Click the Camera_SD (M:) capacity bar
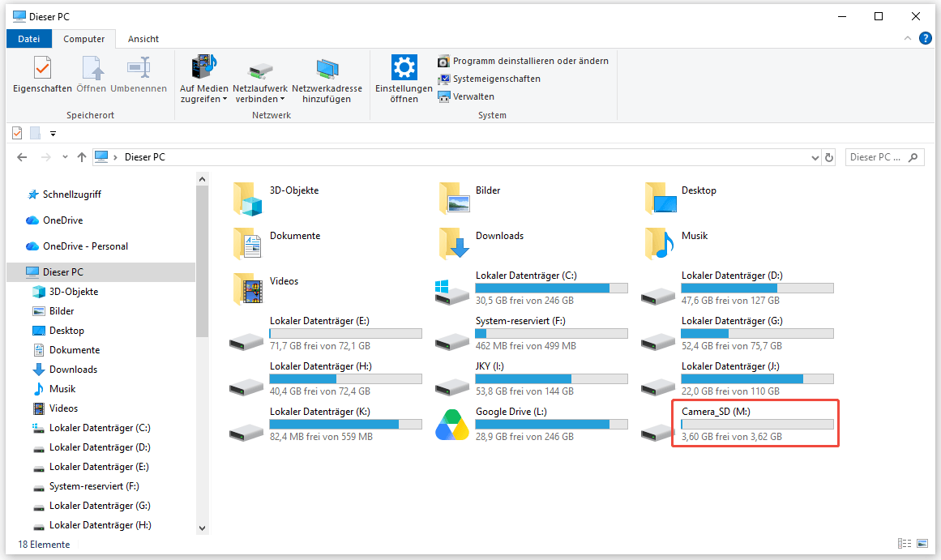 [x=757, y=425]
